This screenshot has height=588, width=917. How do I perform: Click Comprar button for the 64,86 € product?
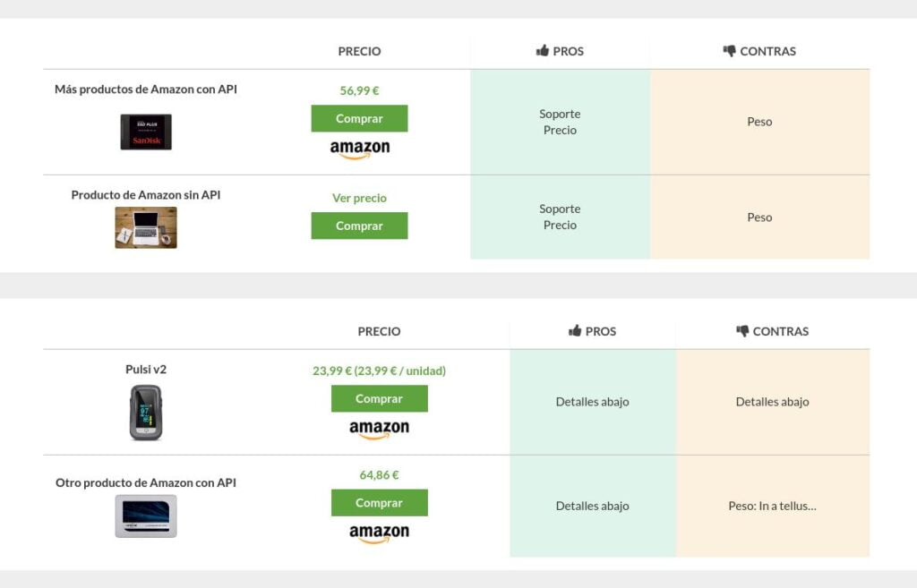[379, 503]
